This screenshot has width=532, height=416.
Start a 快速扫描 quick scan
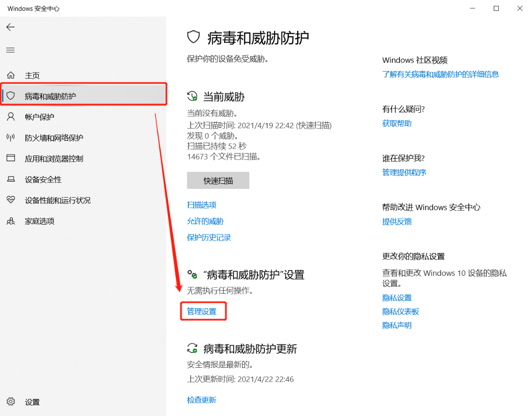218,180
